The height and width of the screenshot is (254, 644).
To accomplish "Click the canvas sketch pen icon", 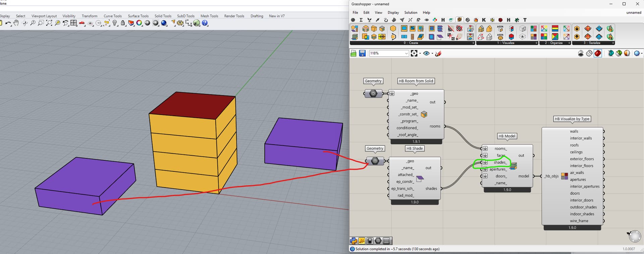I will (438, 53).
